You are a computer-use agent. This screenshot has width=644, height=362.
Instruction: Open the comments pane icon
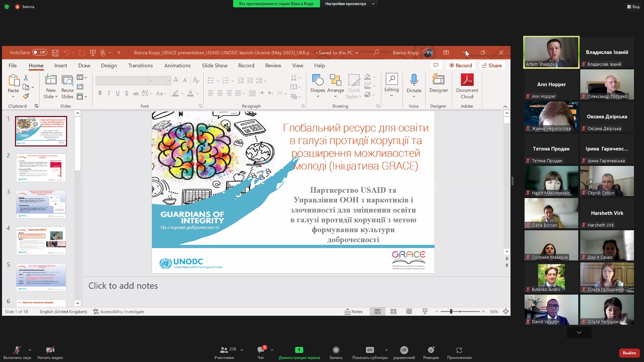coord(436,65)
